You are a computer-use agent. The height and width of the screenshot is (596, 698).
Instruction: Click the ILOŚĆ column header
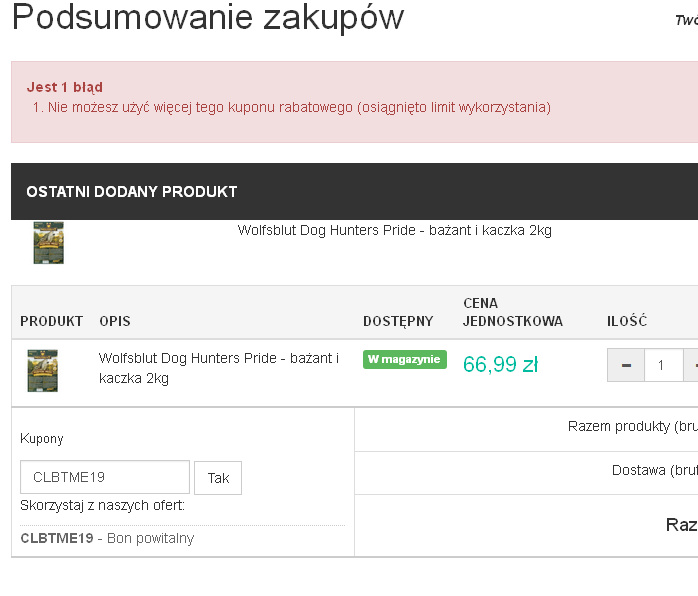[x=627, y=321]
